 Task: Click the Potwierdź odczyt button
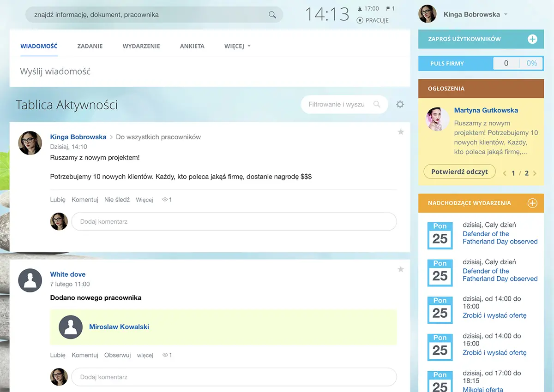(459, 172)
